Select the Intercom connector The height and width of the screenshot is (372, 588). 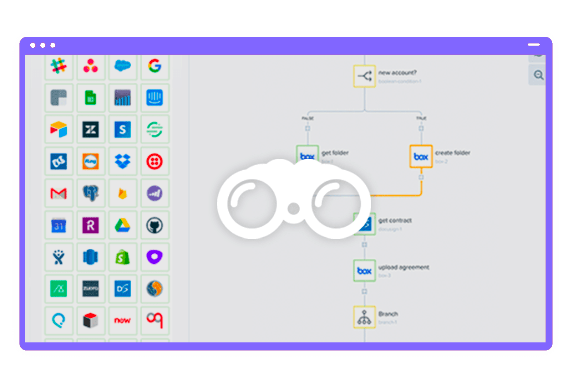coord(155,98)
